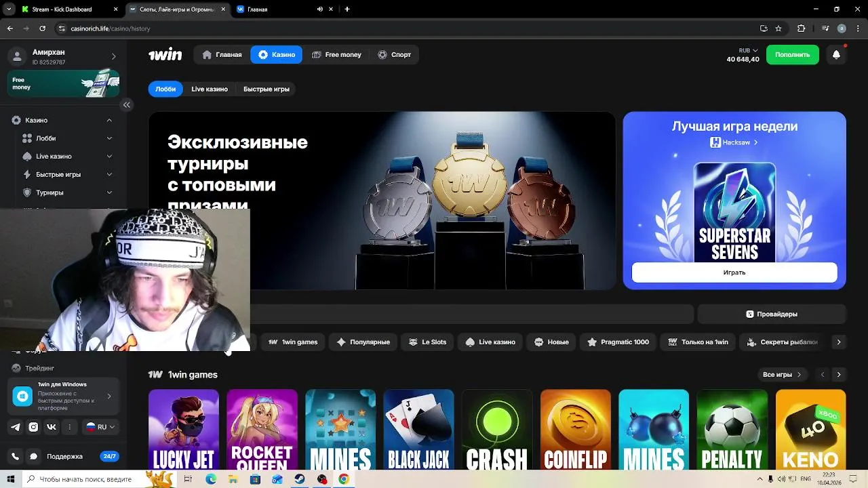Viewport: 868px width, 488px height.
Task: Expand the Лобби sidebar item
Action: [109, 138]
